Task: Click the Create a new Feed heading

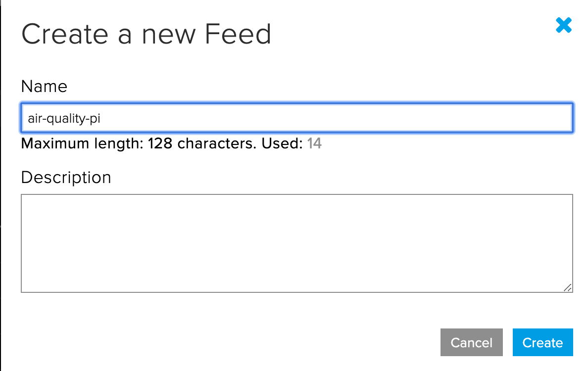Action: pyautogui.click(x=147, y=35)
